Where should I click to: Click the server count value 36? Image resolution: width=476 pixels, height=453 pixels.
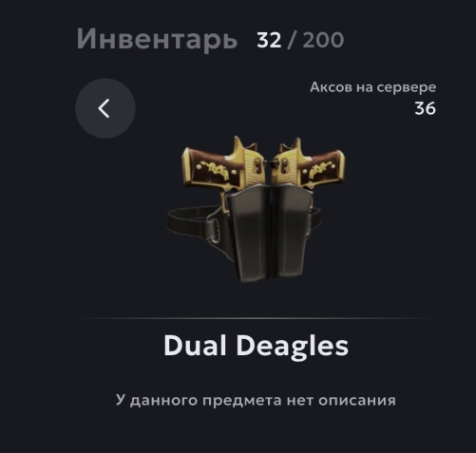click(x=425, y=108)
